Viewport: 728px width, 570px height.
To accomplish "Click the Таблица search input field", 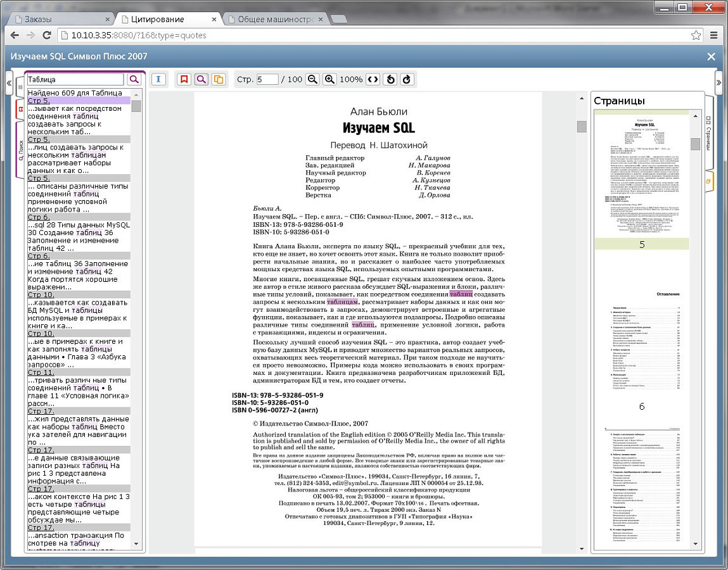I will [75, 79].
